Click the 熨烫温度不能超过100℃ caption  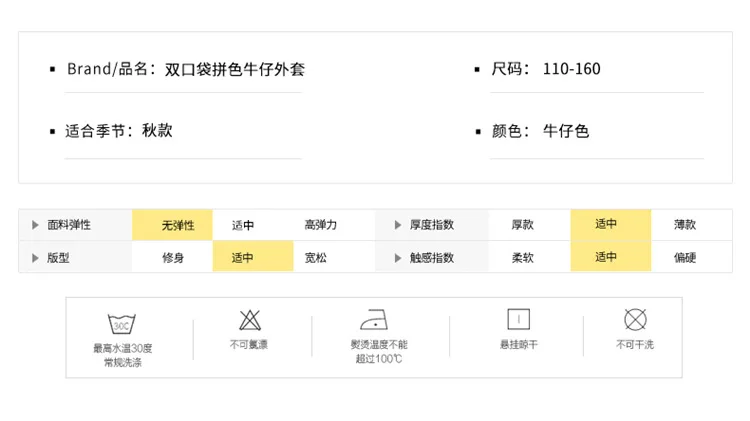pyautogui.click(x=379, y=352)
